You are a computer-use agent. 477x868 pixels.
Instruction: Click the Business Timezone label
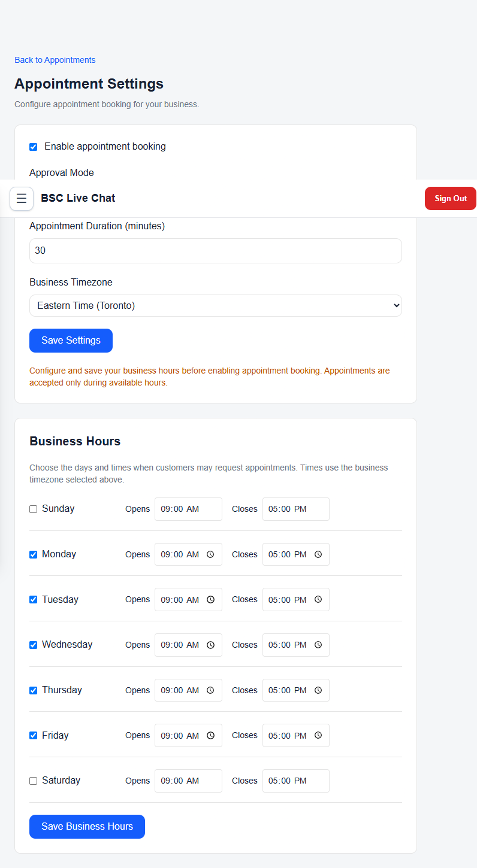point(71,283)
